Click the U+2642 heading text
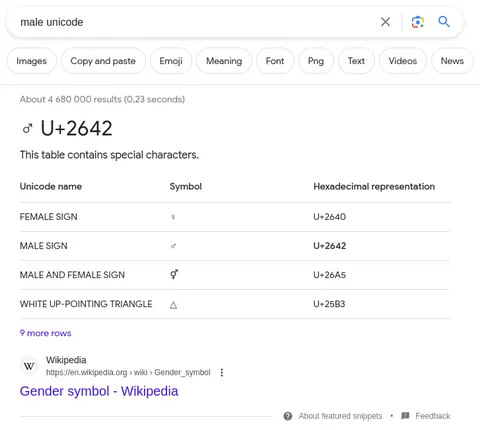The width and height of the screenshot is (480, 430). click(x=76, y=128)
